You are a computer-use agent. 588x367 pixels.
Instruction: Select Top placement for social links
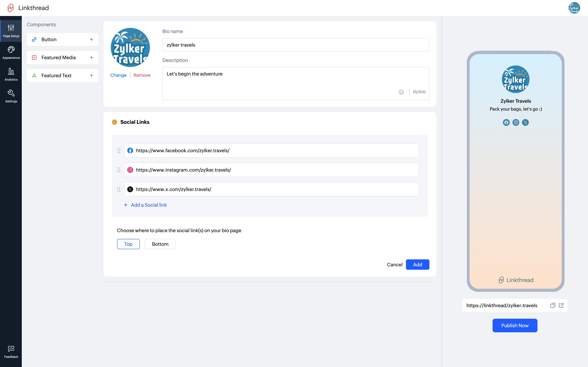tap(128, 244)
